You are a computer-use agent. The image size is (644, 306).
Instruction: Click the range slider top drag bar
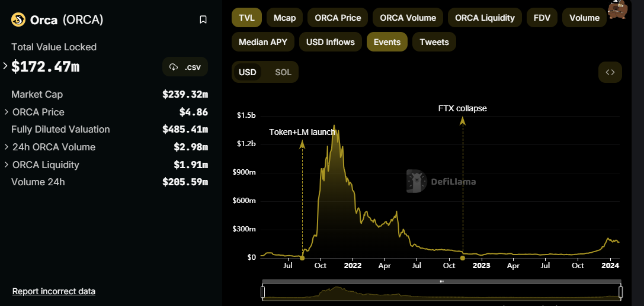click(x=441, y=281)
